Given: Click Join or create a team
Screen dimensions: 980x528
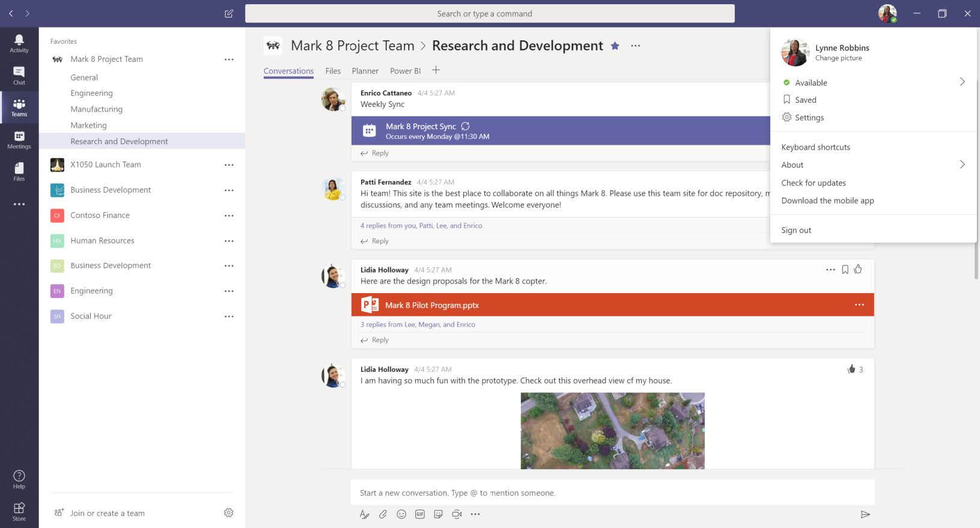Looking at the screenshot, I should pyautogui.click(x=107, y=513).
